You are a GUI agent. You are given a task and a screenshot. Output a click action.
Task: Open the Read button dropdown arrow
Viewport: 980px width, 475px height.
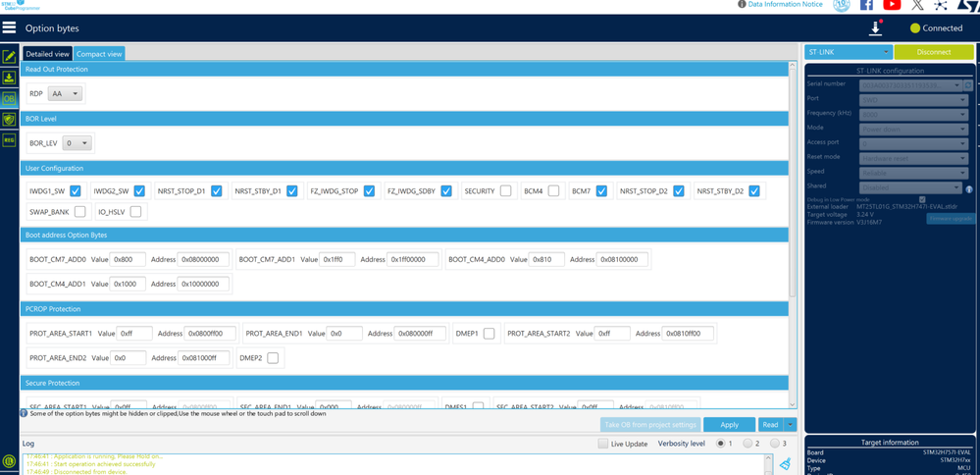point(791,424)
